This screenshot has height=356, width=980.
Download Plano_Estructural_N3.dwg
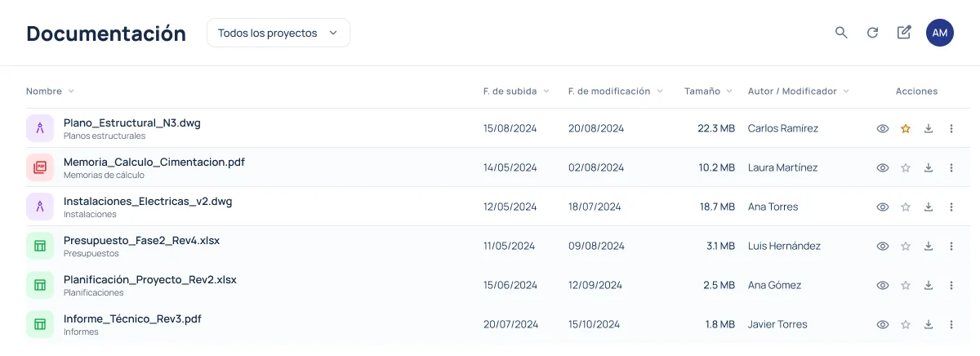pyautogui.click(x=929, y=128)
